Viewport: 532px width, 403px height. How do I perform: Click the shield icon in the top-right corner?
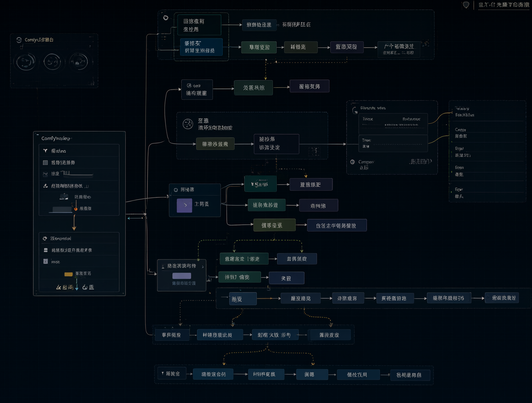point(466,5)
